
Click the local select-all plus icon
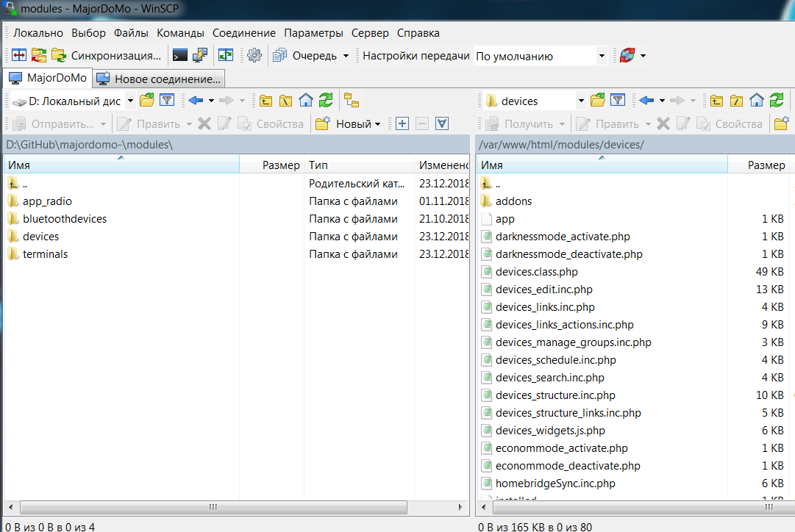click(402, 123)
